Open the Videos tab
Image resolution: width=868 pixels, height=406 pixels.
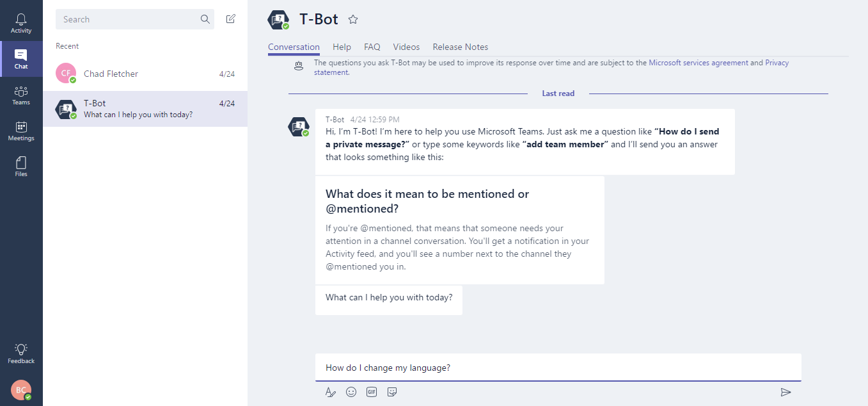[x=406, y=47]
